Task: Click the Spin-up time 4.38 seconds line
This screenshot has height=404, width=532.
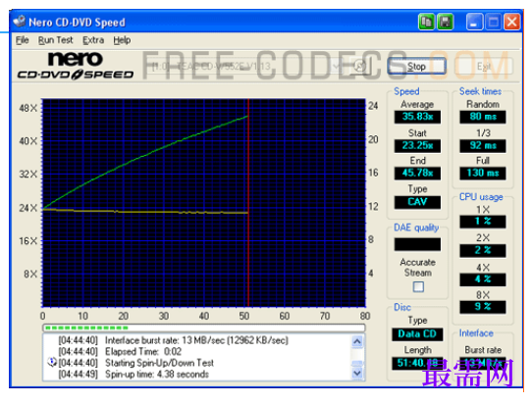Action: pyautogui.click(x=133, y=375)
